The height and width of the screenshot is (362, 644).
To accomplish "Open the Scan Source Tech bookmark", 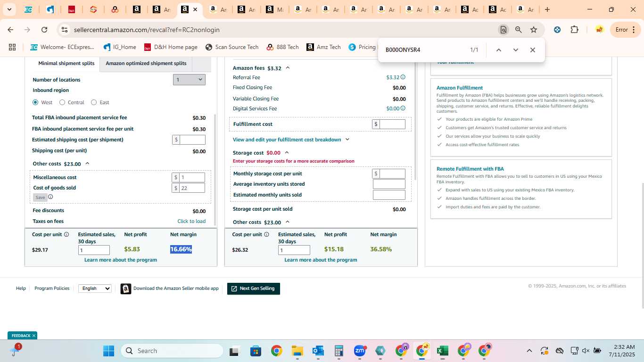I will pos(232,47).
